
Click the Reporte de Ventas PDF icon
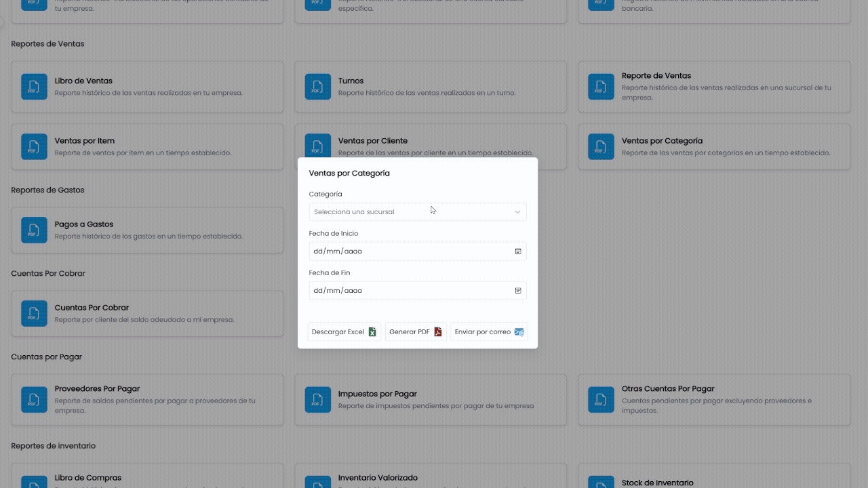(x=601, y=87)
